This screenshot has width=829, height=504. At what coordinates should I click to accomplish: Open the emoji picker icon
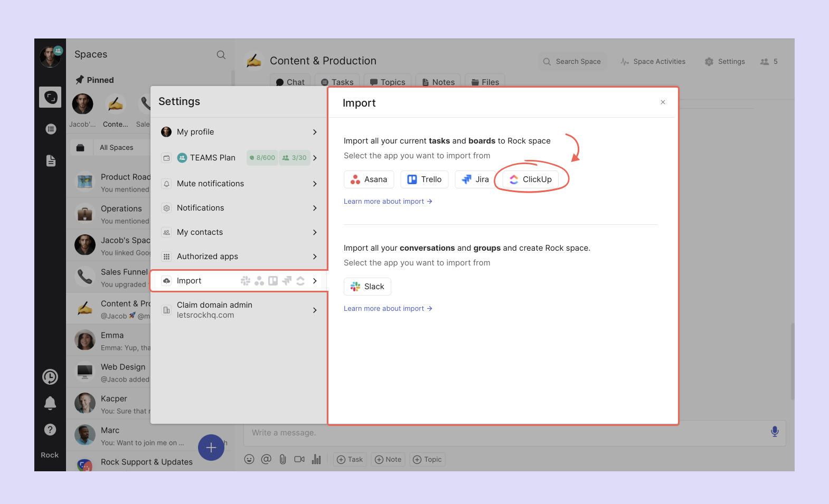[249, 459]
